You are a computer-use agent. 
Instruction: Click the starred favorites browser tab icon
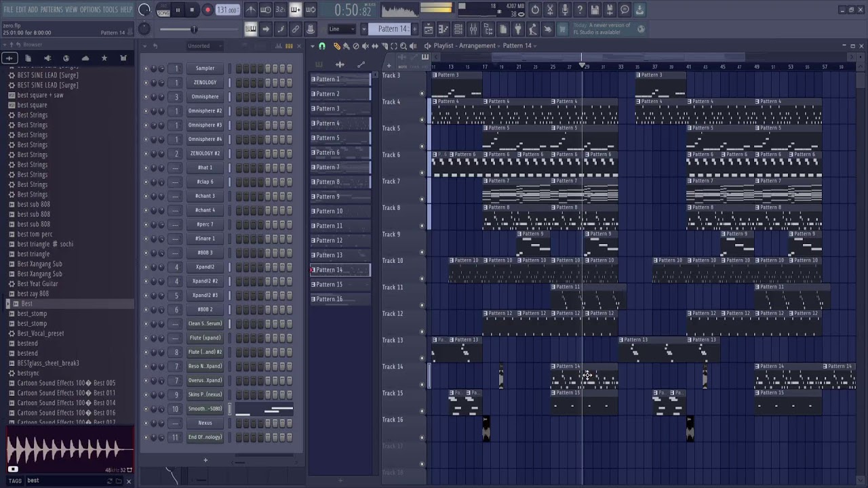click(104, 58)
